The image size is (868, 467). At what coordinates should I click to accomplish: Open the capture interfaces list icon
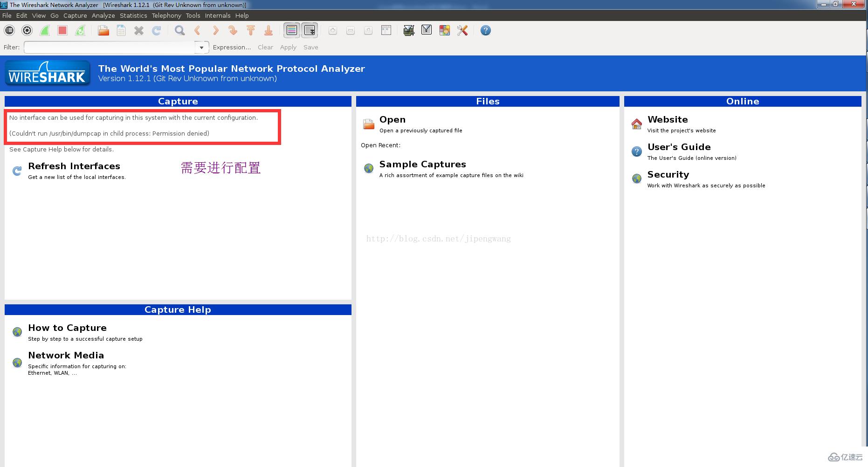[x=9, y=31]
